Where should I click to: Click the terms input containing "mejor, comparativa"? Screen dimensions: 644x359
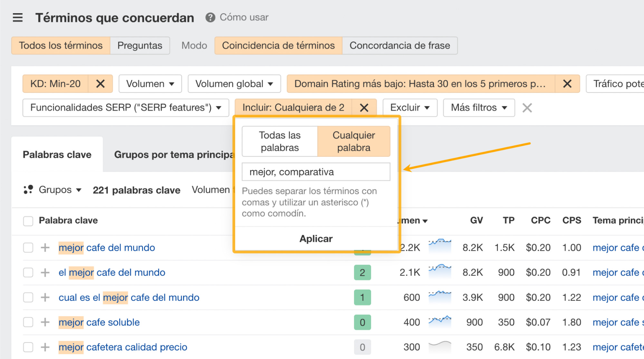316,172
